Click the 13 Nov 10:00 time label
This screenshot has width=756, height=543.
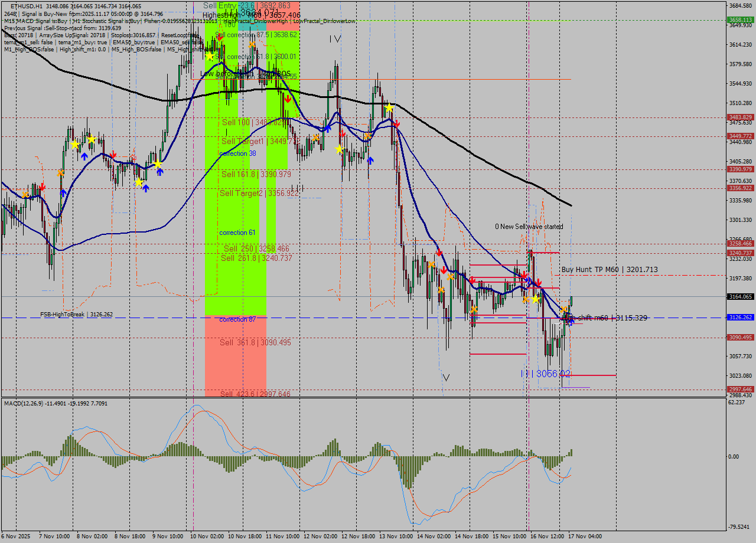tap(396, 537)
